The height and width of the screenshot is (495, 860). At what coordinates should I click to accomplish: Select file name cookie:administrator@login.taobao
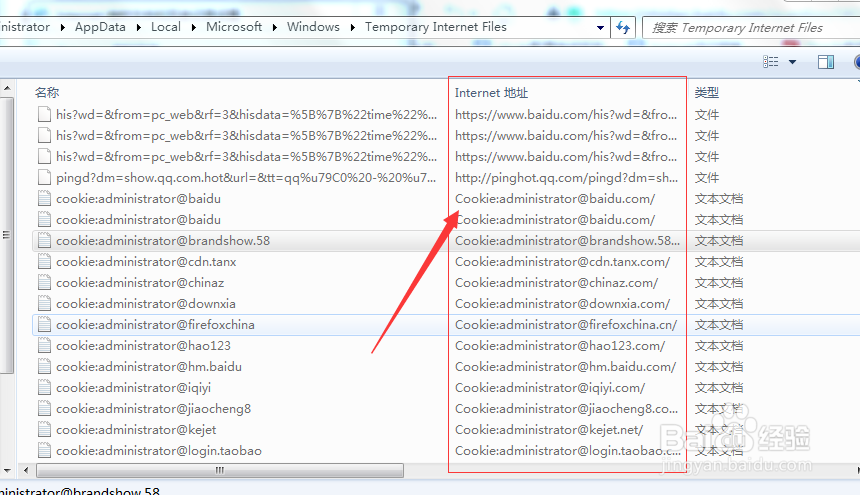pyautogui.click(x=159, y=451)
